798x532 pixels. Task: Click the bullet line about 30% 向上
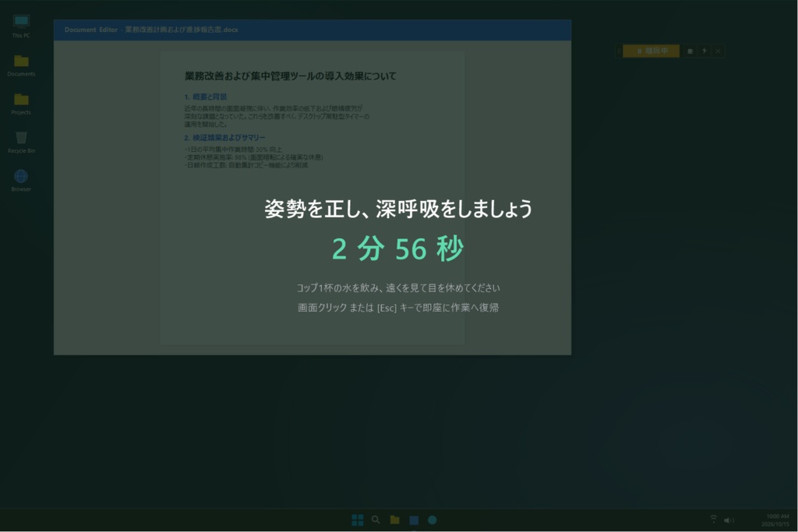pyautogui.click(x=233, y=150)
